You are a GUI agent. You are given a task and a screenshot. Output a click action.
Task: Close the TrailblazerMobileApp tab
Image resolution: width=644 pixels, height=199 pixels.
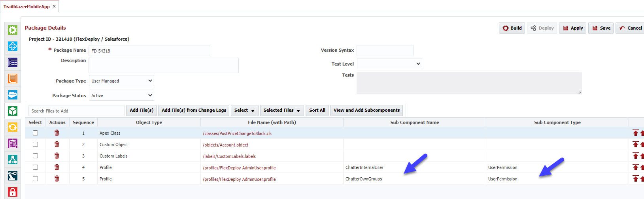(54, 6)
